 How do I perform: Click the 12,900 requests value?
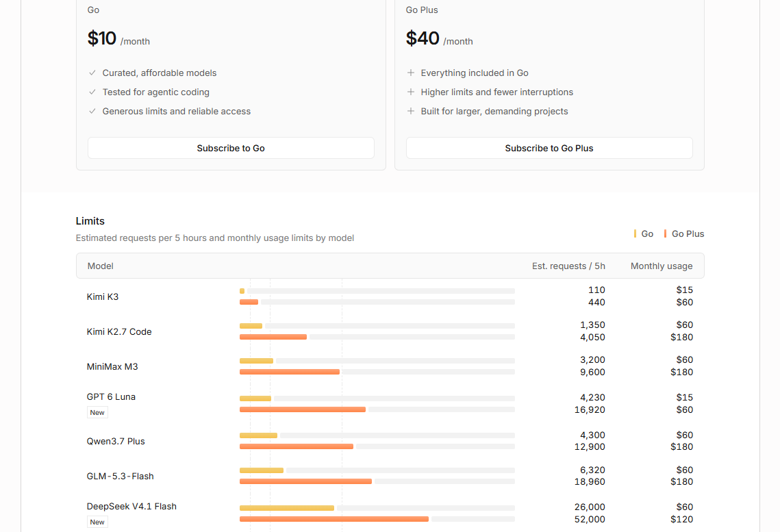coord(590,446)
